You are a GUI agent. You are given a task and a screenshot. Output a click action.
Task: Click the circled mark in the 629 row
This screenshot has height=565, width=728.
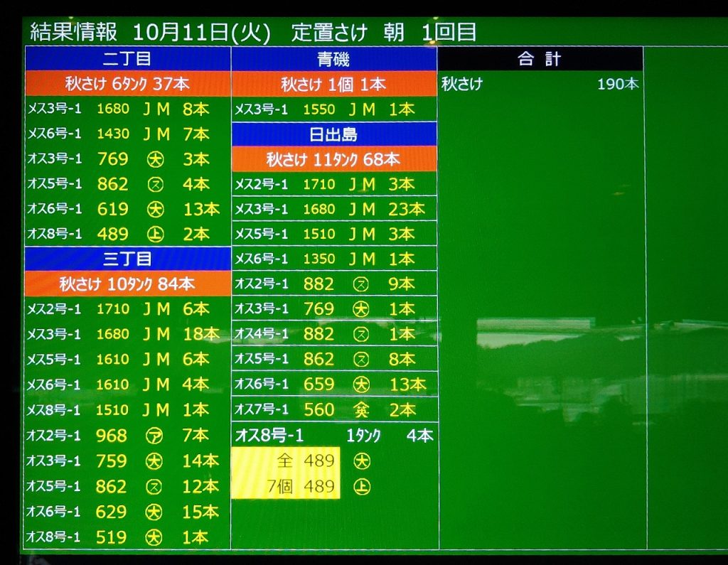(155, 512)
